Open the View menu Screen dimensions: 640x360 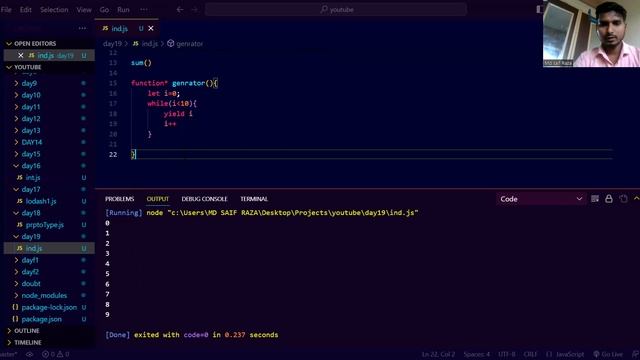84,9
